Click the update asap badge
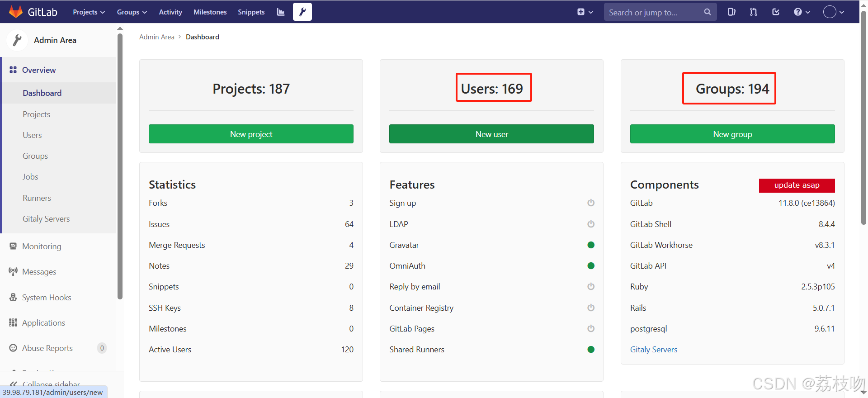The width and height of the screenshot is (868, 398). (x=797, y=185)
